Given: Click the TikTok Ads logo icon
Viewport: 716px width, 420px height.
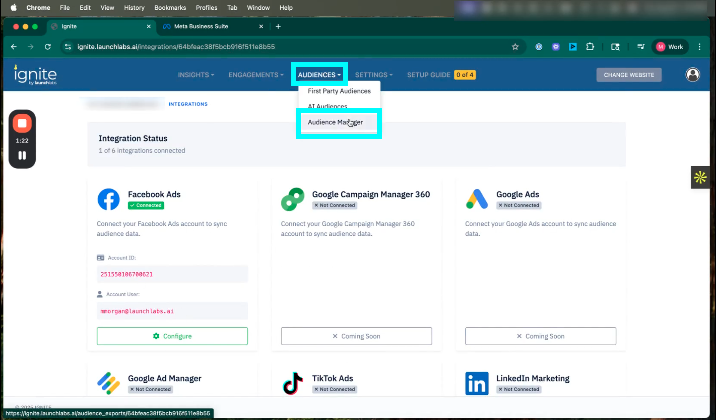Looking at the screenshot, I should tap(293, 383).
